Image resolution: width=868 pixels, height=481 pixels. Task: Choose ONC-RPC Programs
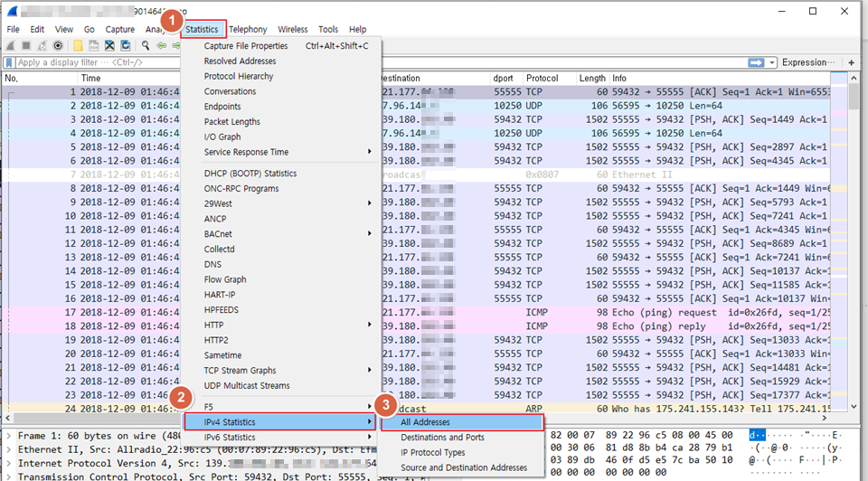pyautogui.click(x=281, y=189)
